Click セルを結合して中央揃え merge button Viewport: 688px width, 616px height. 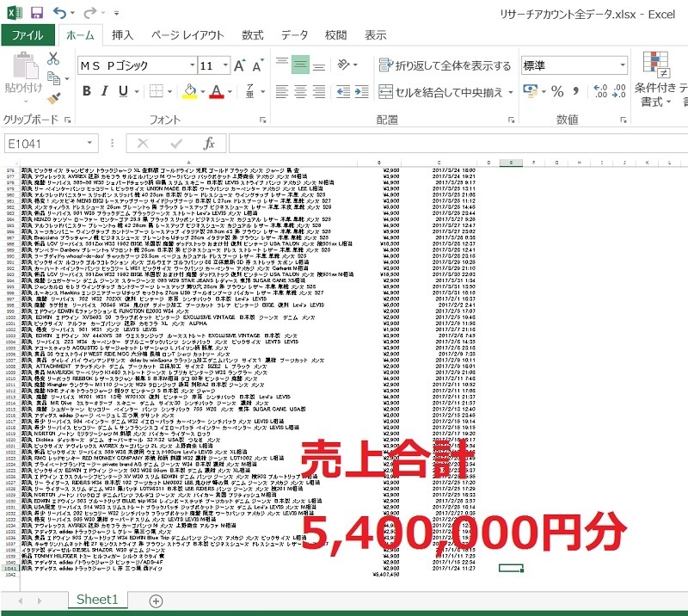(x=440, y=92)
